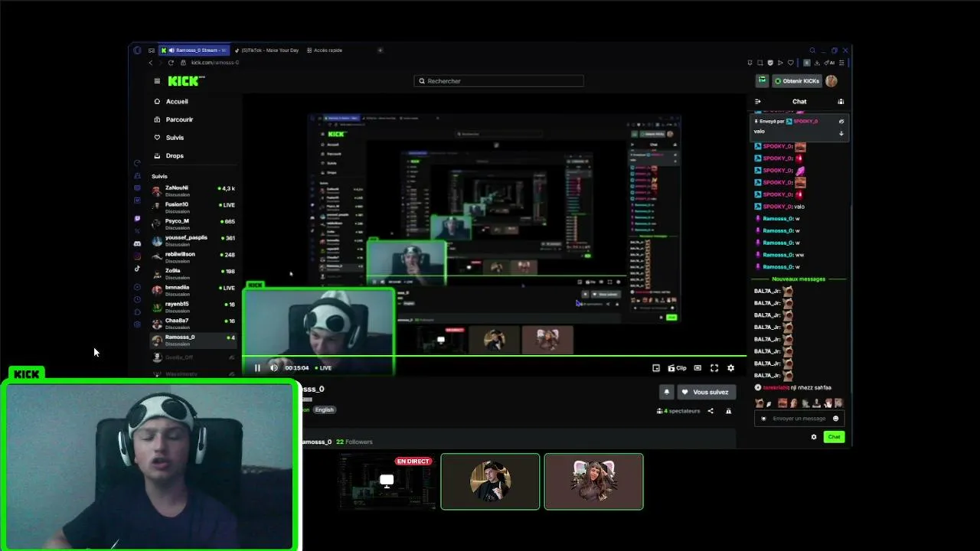Open the browser downloads icon
This screenshot has width=980, height=551.
tap(817, 63)
